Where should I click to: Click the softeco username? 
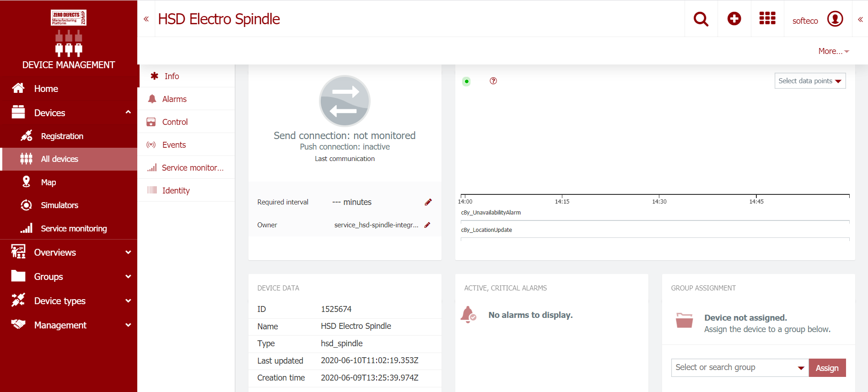coord(805,21)
